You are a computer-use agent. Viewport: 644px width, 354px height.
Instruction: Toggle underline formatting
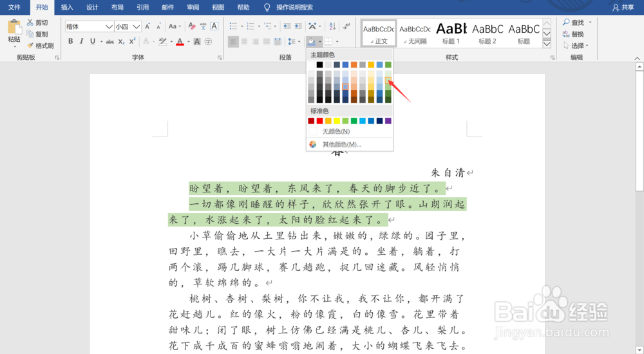(92, 41)
